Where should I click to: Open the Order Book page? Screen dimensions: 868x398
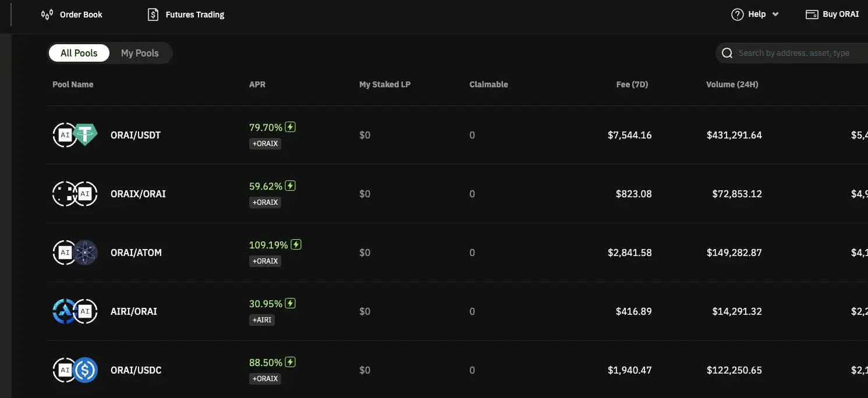click(x=81, y=15)
